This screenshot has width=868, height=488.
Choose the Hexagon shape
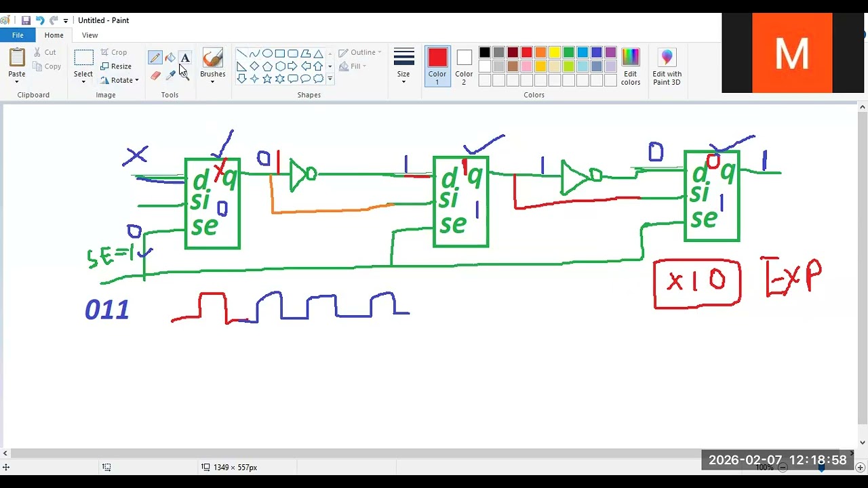[280, 66]
